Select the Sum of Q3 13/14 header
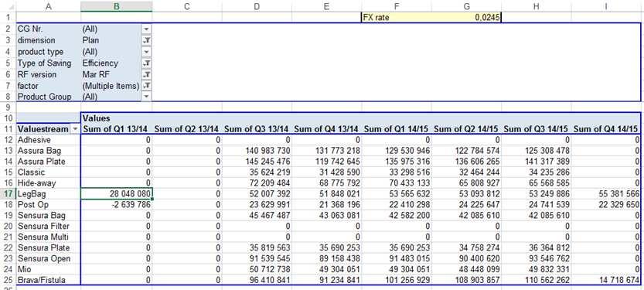The image size is (644, 290). point(257,129)
